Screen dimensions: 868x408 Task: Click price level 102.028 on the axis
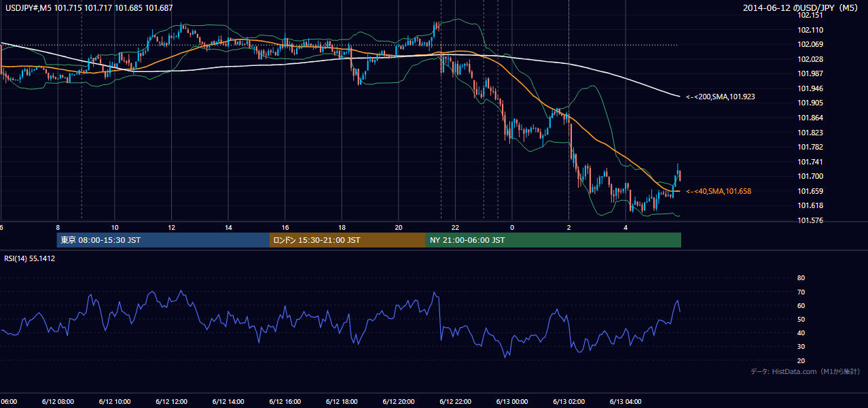click(810, 59)
